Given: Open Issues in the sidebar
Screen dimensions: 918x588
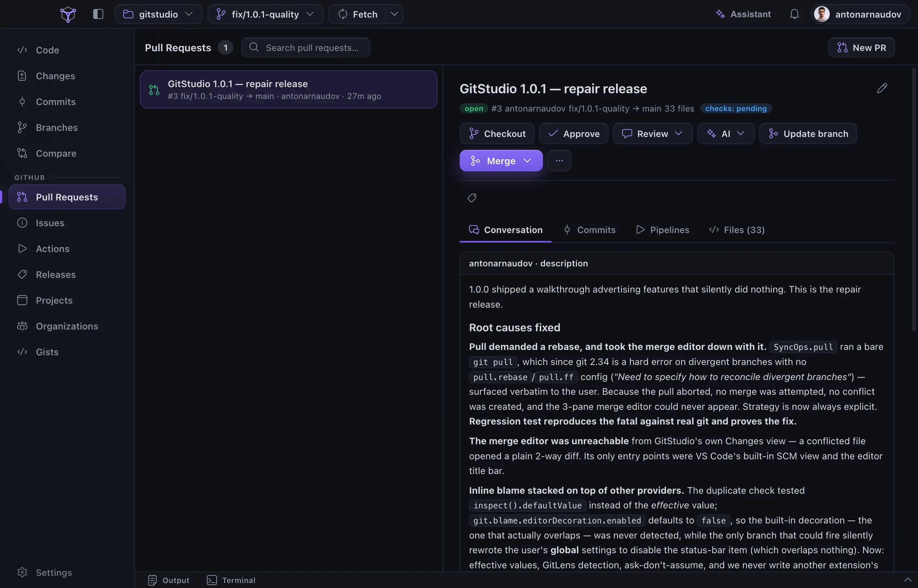Looking at the screenshot, I should tap(67, 223).
